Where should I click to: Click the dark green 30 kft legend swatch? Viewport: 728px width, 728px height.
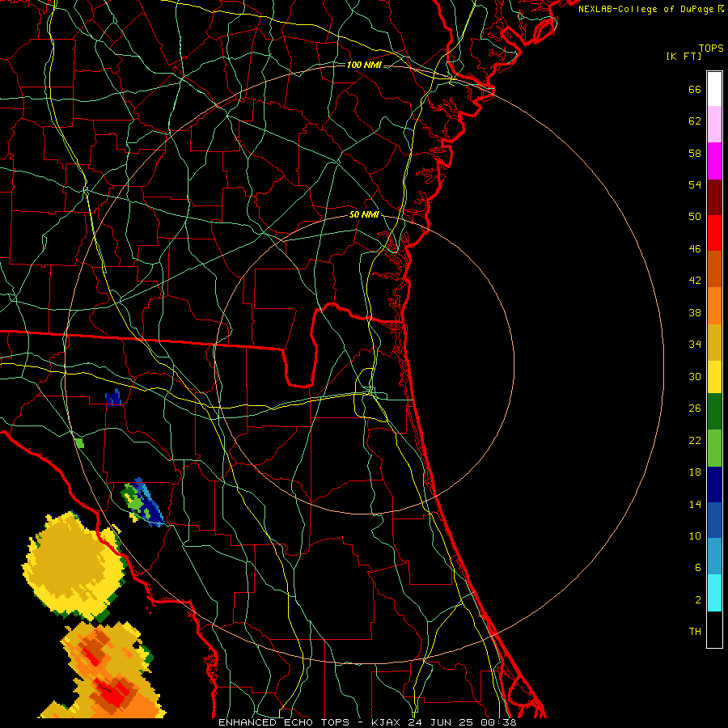pyautogui.click(x=714, y=412)
